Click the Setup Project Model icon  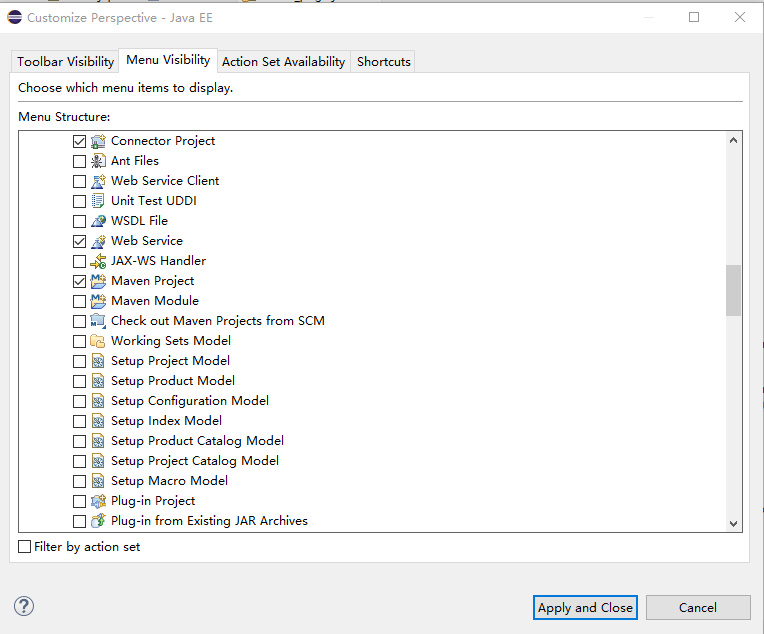pyautogui.click(x=98, y=361)
